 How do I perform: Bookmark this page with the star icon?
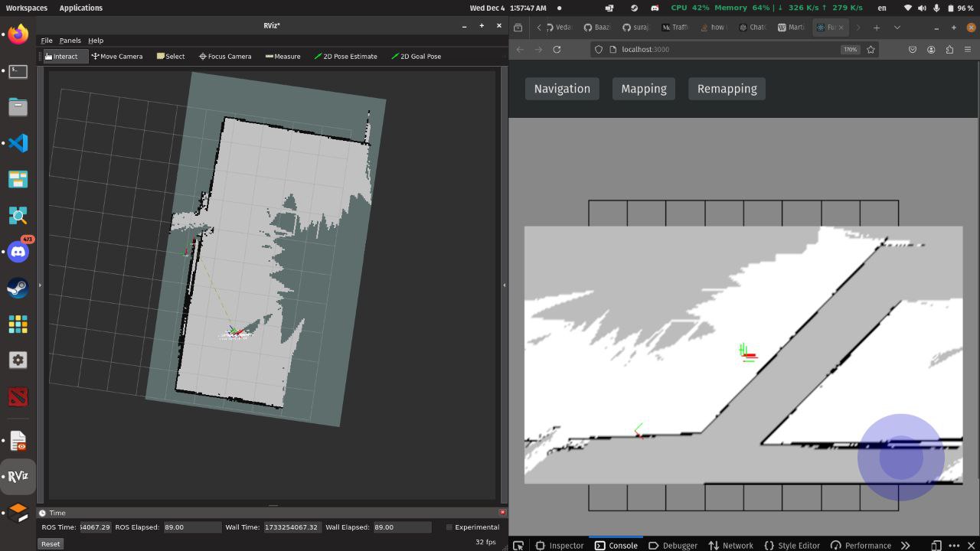(x=871, y=49)
